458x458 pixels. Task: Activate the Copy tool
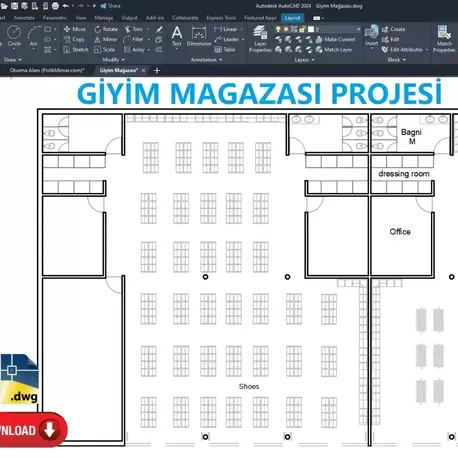click(74, 39)
